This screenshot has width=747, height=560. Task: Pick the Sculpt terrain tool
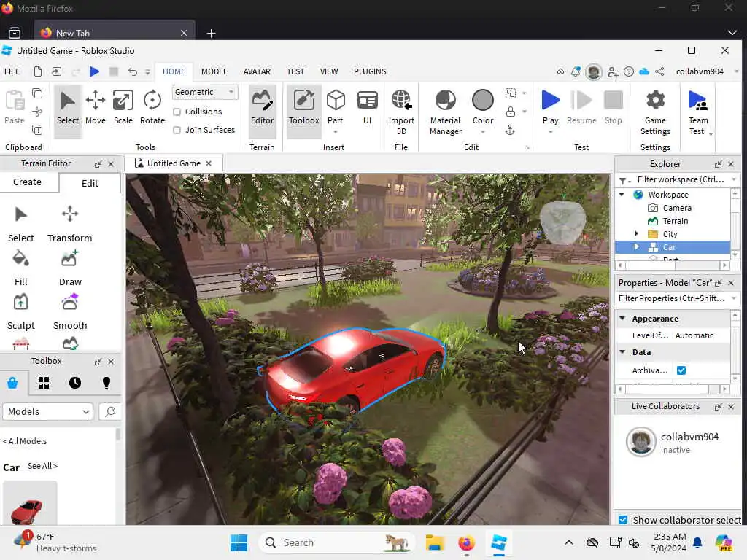coord(21,312)
